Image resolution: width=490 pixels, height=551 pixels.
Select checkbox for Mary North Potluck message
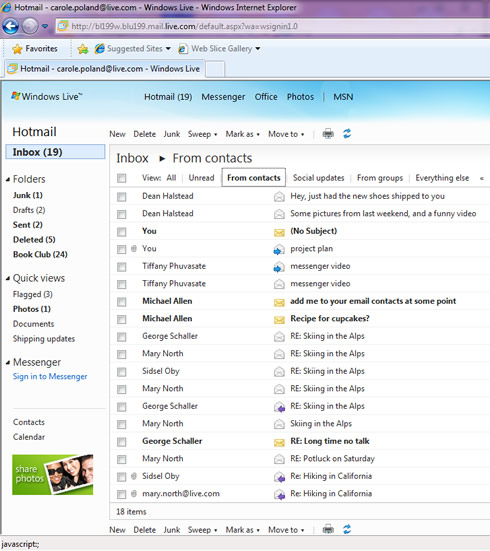122,459
